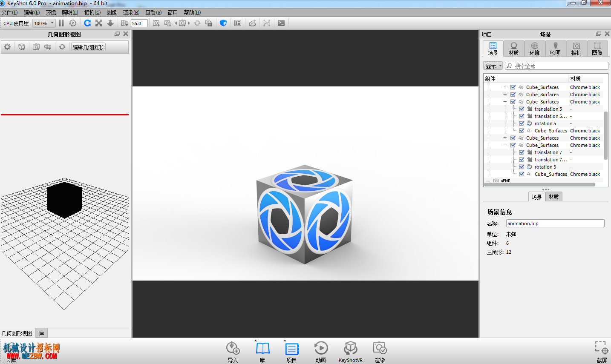Pause real-time rendering in top toolbar

coord(61,23)
